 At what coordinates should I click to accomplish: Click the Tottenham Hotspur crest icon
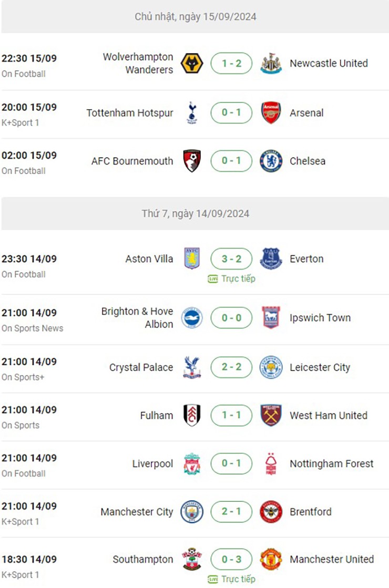[x=191, y=113]
